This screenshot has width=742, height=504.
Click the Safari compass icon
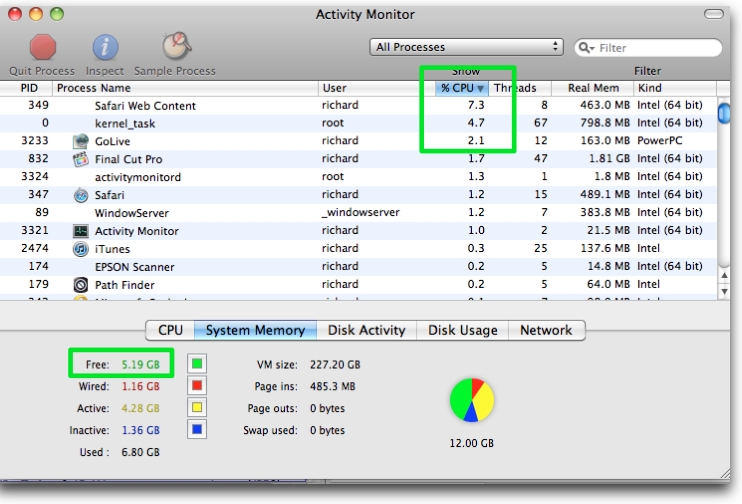pos(81,195)
